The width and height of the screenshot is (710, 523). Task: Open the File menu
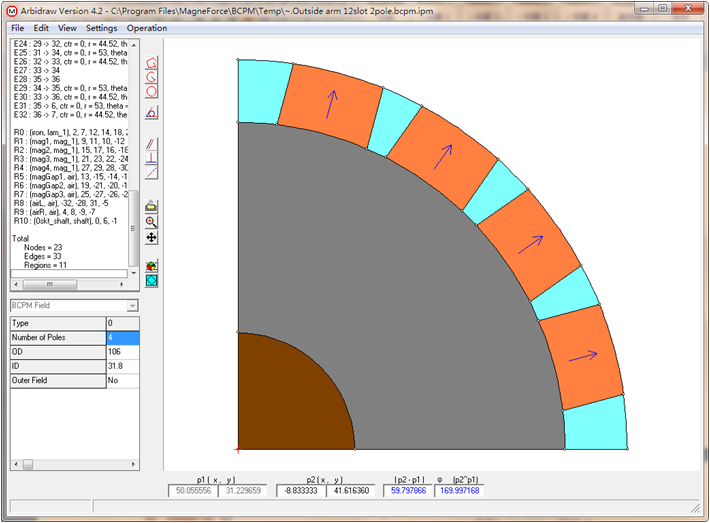coord(17,28)
